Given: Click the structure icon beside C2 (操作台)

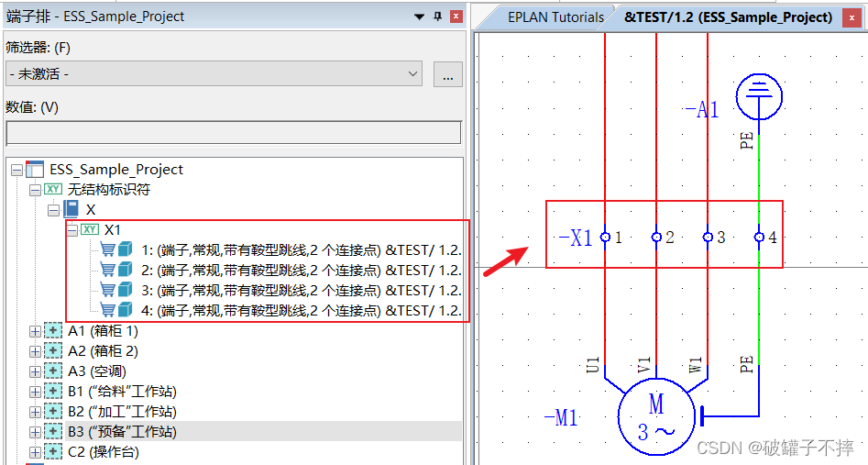Looking at the screenshot, I should 53,451.
